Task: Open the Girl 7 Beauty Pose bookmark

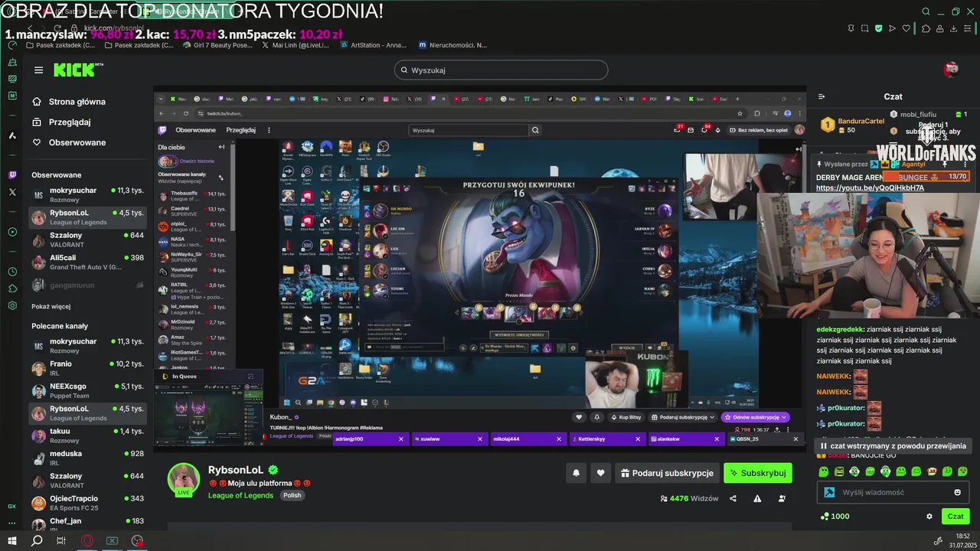Action: 217,45
